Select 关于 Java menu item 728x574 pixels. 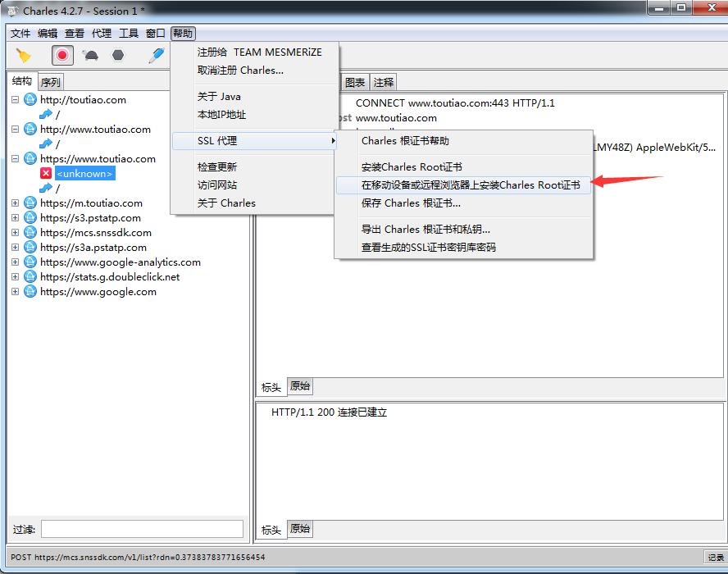(x=255, y=96)
